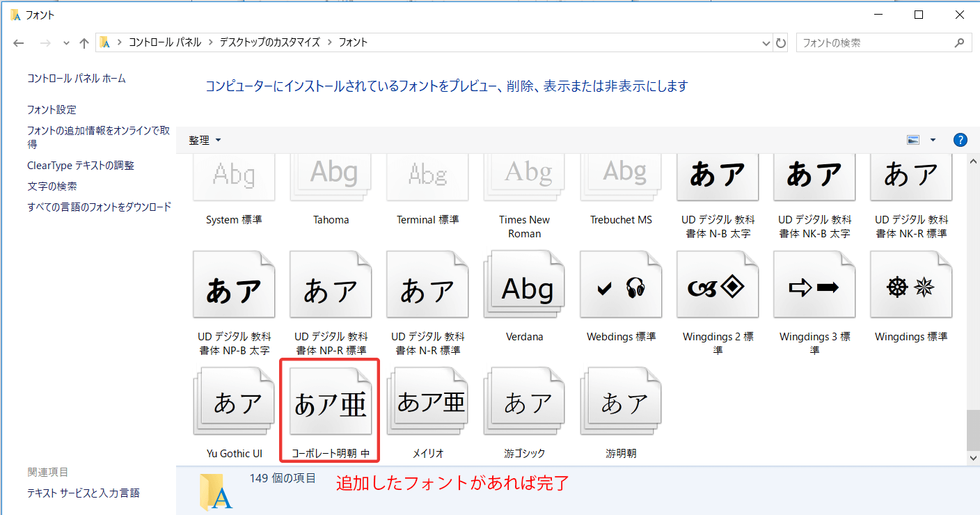
Task: Click デスクトップのカスタマイズ in the breadcrumb
Action: tap(269, 42)
